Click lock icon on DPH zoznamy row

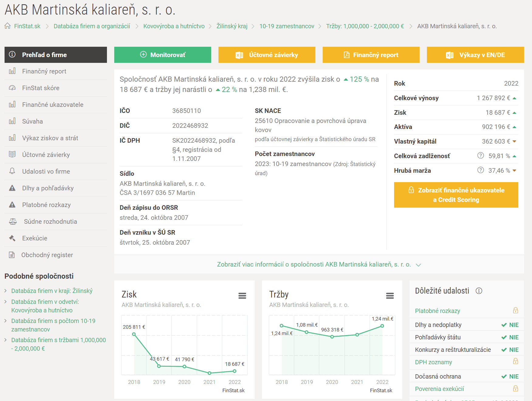[x=515, y=362]
